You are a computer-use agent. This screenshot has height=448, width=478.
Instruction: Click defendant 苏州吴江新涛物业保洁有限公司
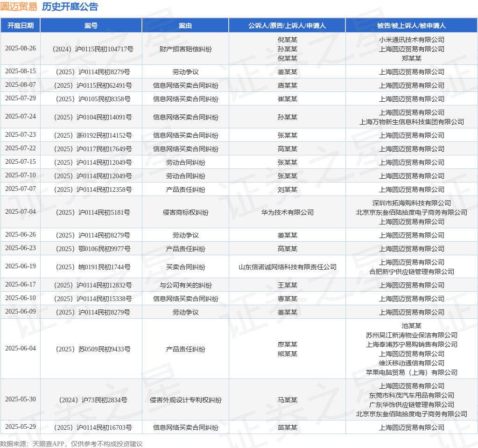pyautogui.click(x=412, y=335)
